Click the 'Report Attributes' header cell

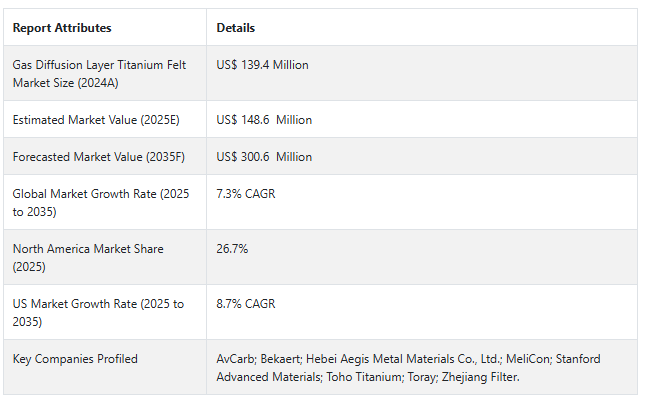tap(62, 28)
